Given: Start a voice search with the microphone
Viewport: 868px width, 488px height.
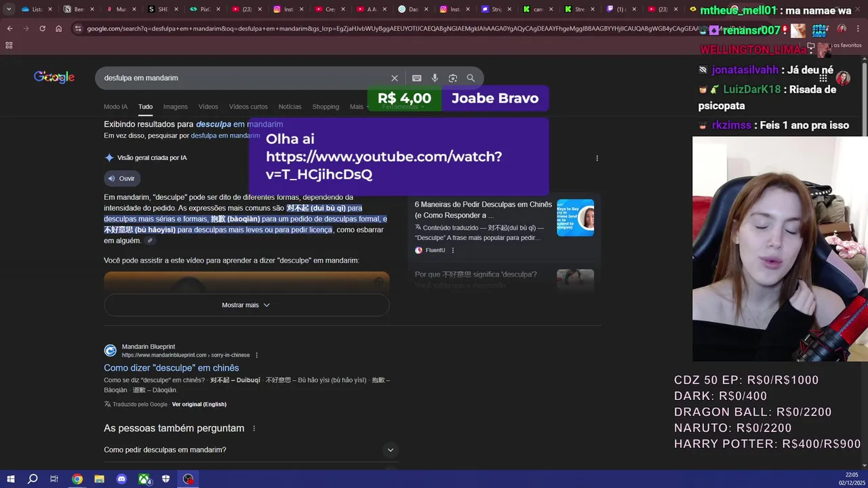Looking at the screenshot, I should click(x=435, y=78).
